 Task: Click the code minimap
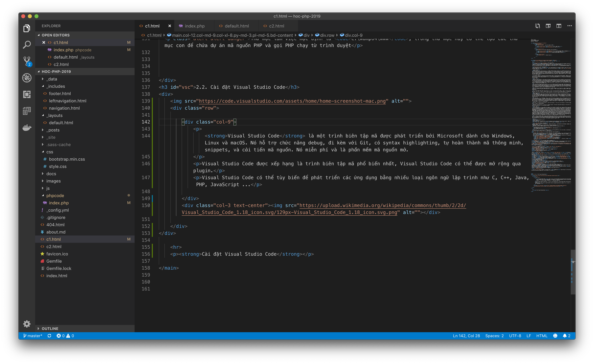click(x=551, y=116)
